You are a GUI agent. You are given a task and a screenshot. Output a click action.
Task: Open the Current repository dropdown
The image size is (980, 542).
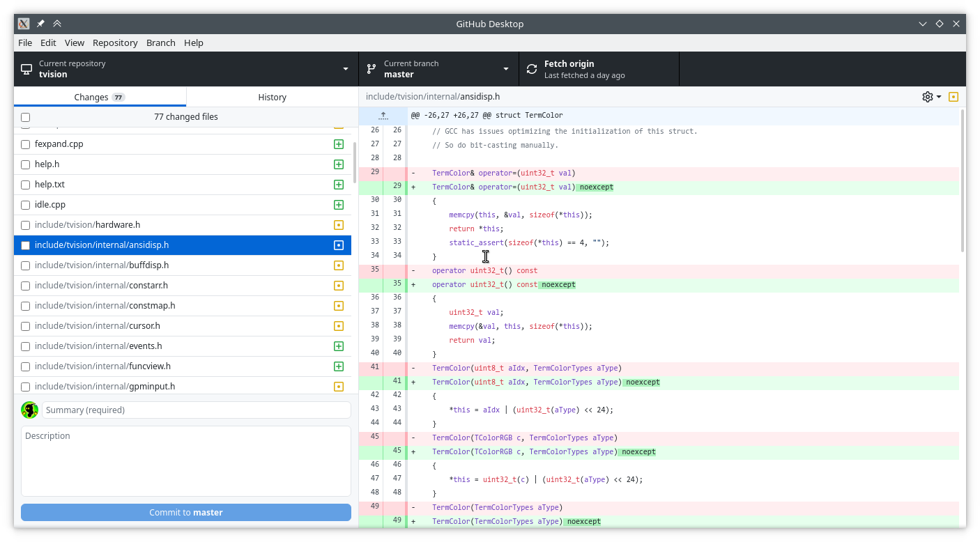(x=186, y=69)
